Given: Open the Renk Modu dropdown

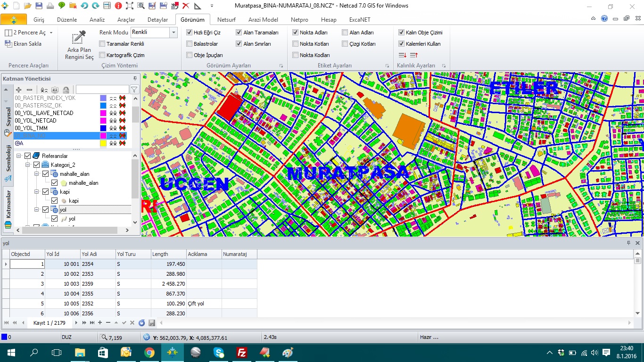Looking at the screenshot, I should tap(173, 33).
